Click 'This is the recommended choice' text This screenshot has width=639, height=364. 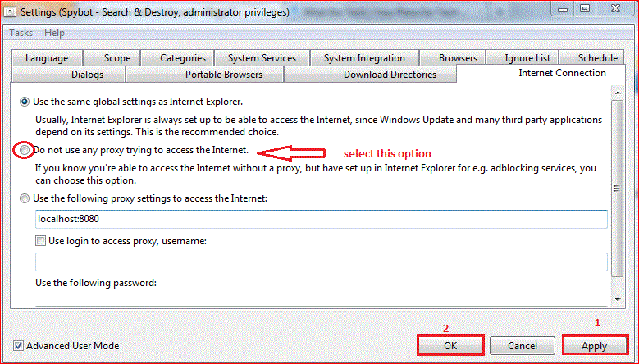(x=207, y=132)
